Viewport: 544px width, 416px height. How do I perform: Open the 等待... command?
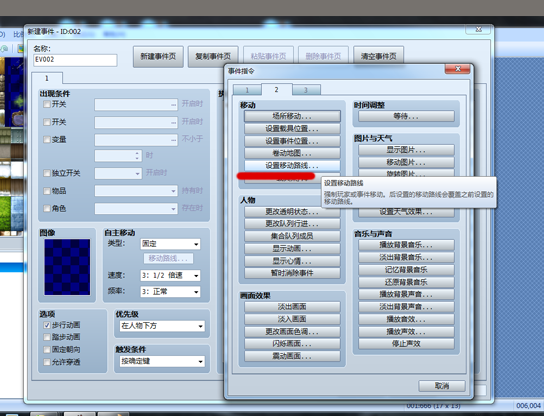(x=406, y=116)
